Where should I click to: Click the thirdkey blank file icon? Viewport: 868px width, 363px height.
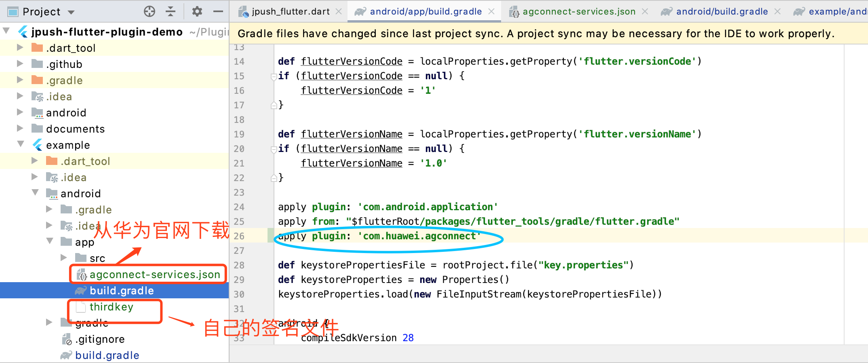click(81, 307)
